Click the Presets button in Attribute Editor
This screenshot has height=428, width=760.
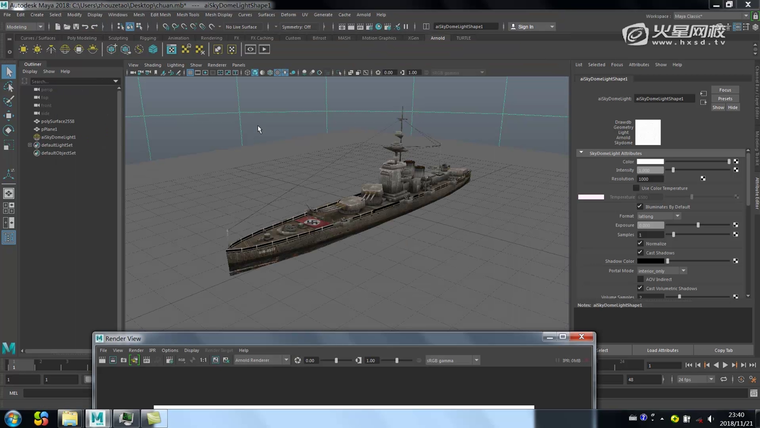(725, 98)
